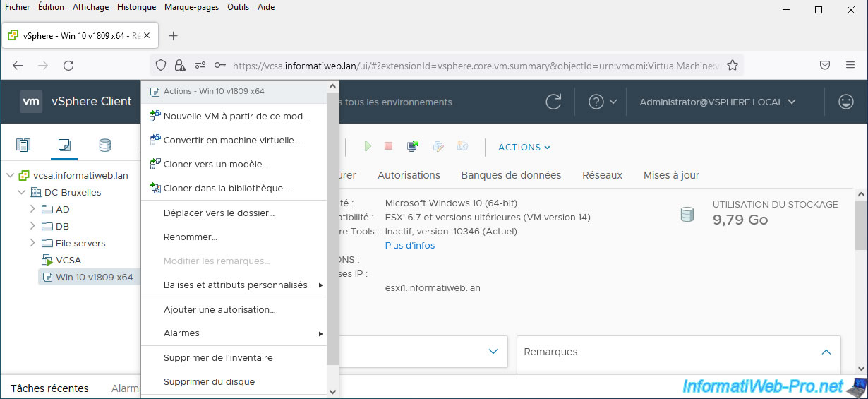
Task: Switch to the Banques de données tab
Action: point(511,175)
